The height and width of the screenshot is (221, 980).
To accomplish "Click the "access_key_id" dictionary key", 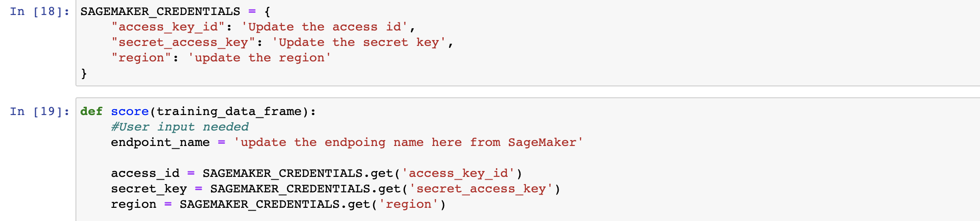I will pos(168,27).
